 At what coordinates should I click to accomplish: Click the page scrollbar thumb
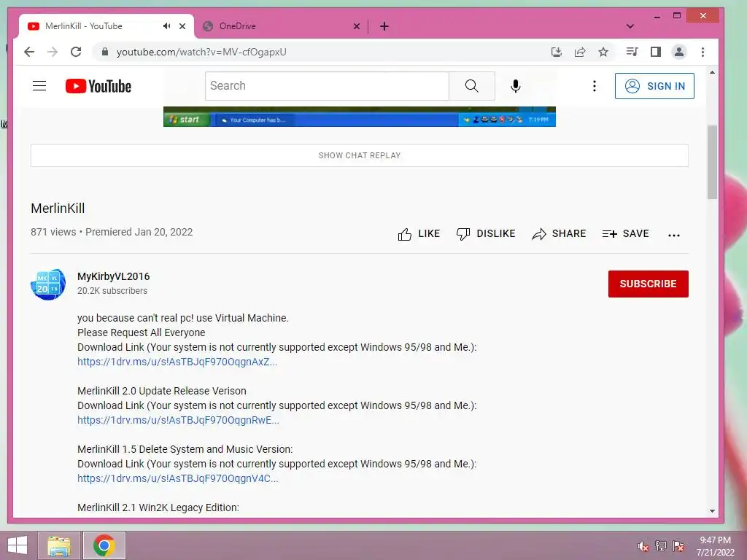[x=712, y=162]
